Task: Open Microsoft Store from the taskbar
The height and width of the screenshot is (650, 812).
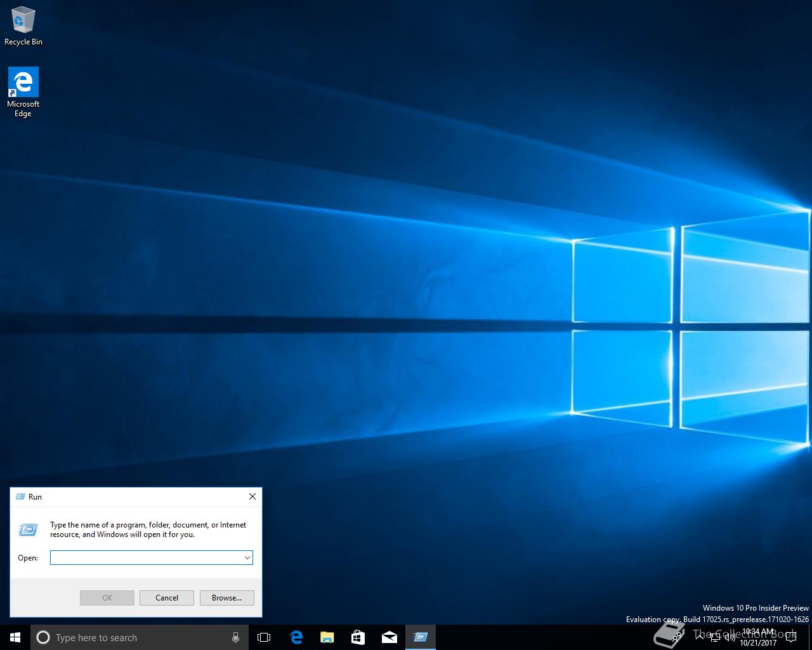Action: [x=358, y=637]
